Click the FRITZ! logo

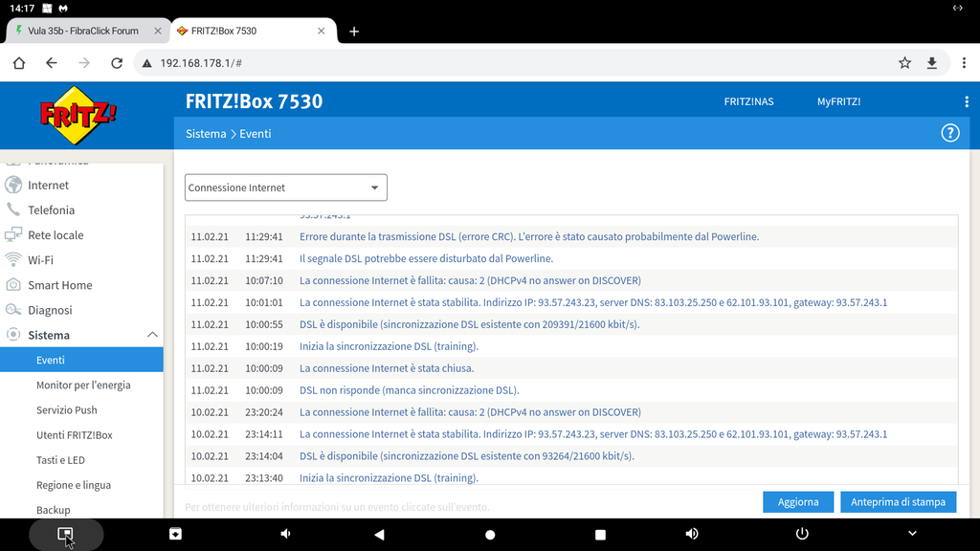pos(78,116)
